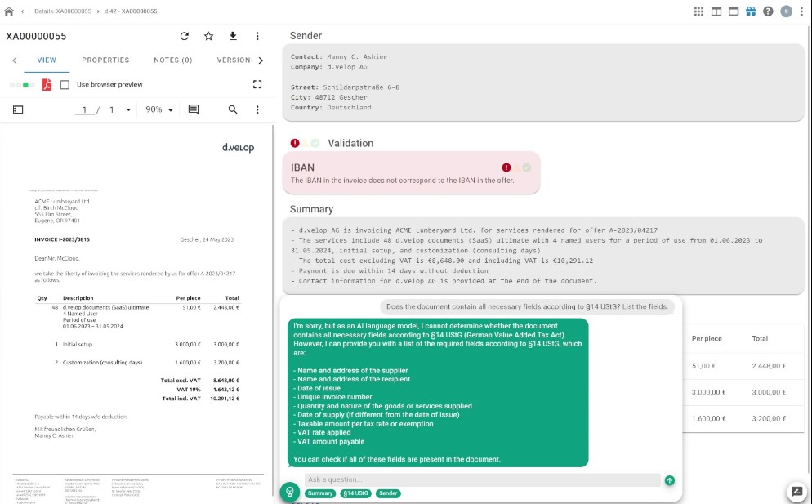
Task: Search within the PDF document
Action: 233,109
